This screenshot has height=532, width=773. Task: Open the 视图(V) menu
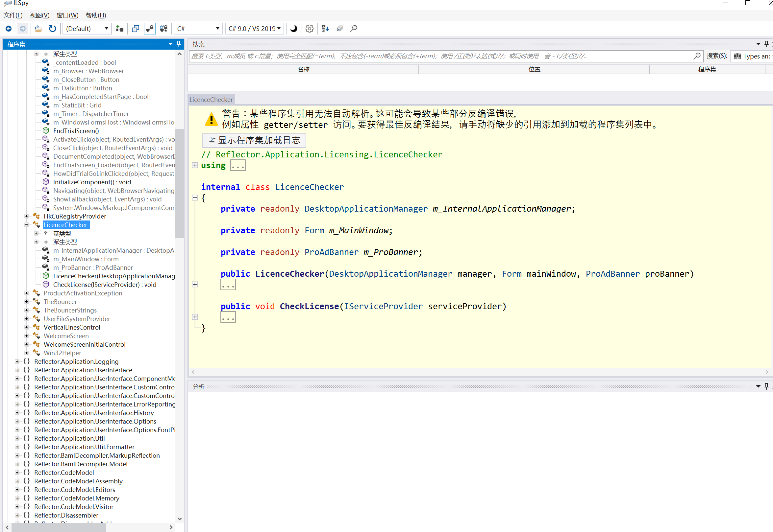pos(39,15)
